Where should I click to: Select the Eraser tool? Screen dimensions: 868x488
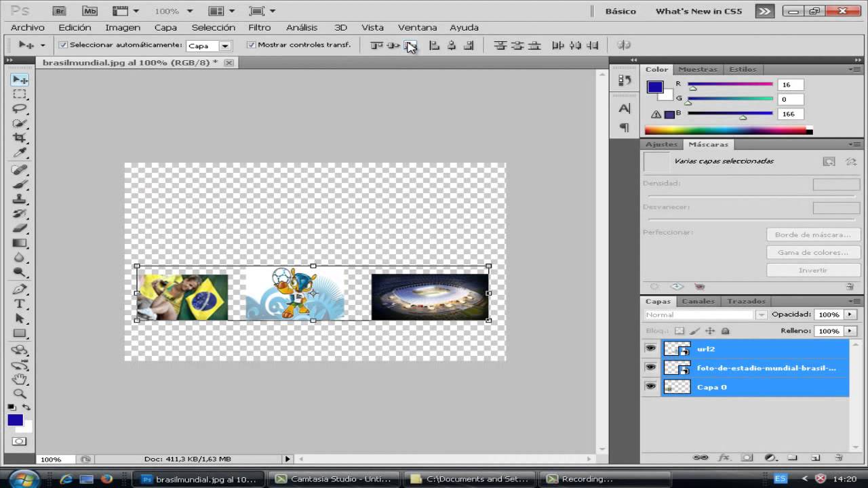click(20, 228)
